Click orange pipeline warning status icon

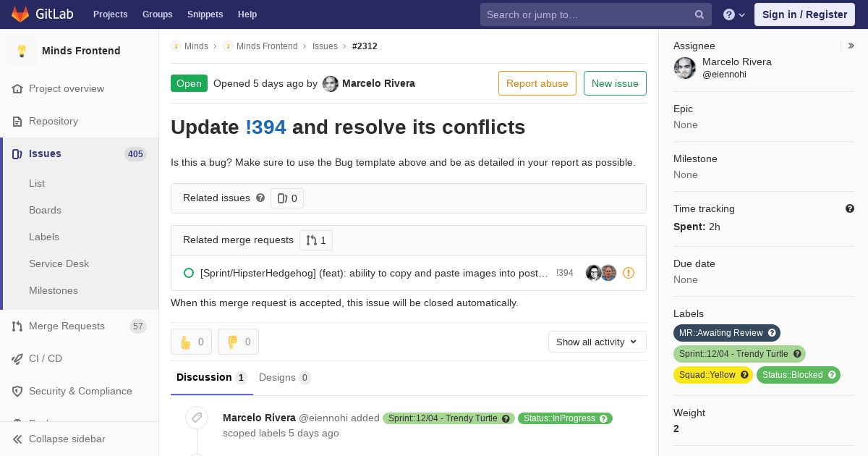click(629, 273)
